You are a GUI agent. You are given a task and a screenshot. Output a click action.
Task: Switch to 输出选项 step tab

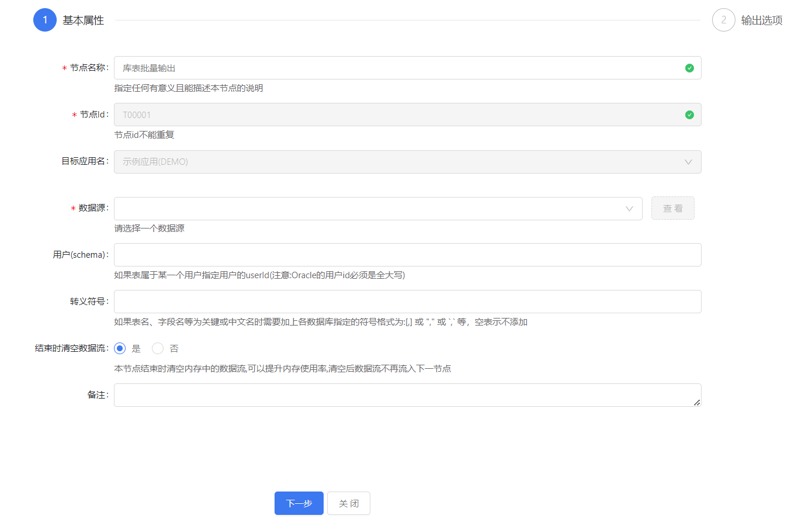pyautogui.click(x=761, y=20)
